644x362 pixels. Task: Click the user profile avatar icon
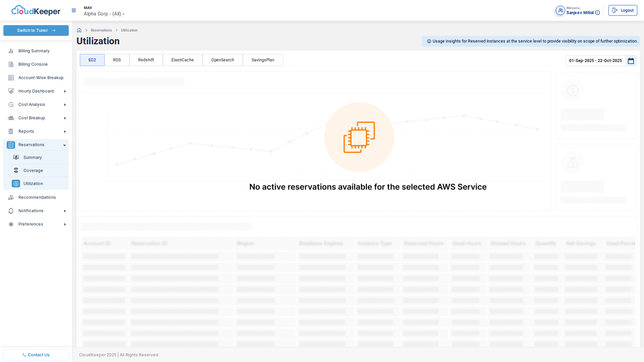point(560,10)
